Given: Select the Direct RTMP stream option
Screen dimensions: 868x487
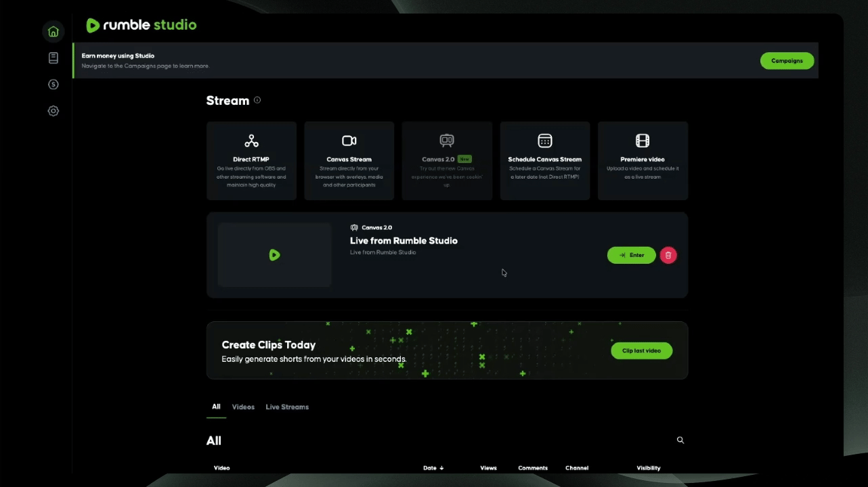Looking at the screenshot, I should [251, 161].
